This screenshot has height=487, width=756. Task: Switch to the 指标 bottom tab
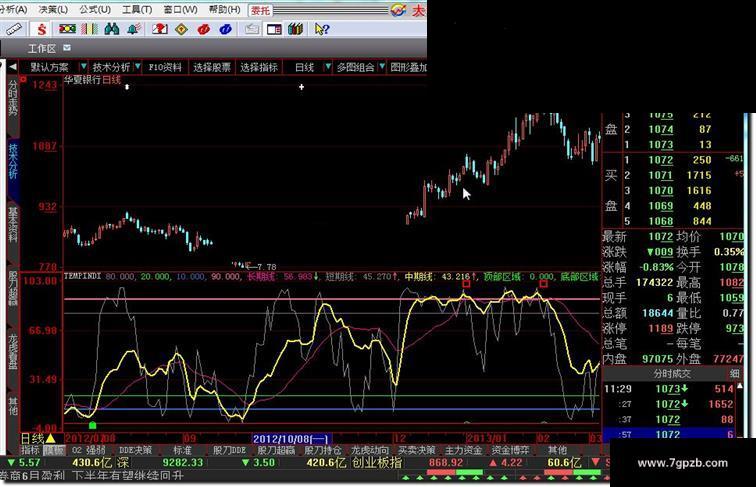click(x=30, y=450)
